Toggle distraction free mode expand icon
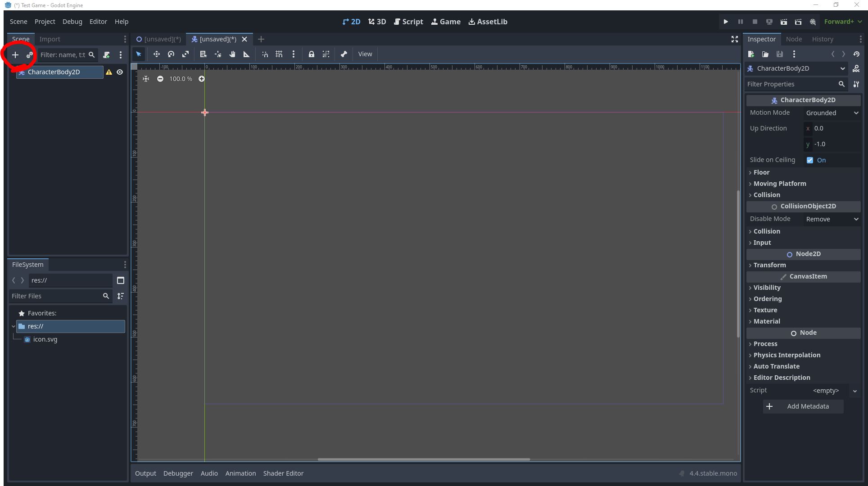 pos(735,39)
